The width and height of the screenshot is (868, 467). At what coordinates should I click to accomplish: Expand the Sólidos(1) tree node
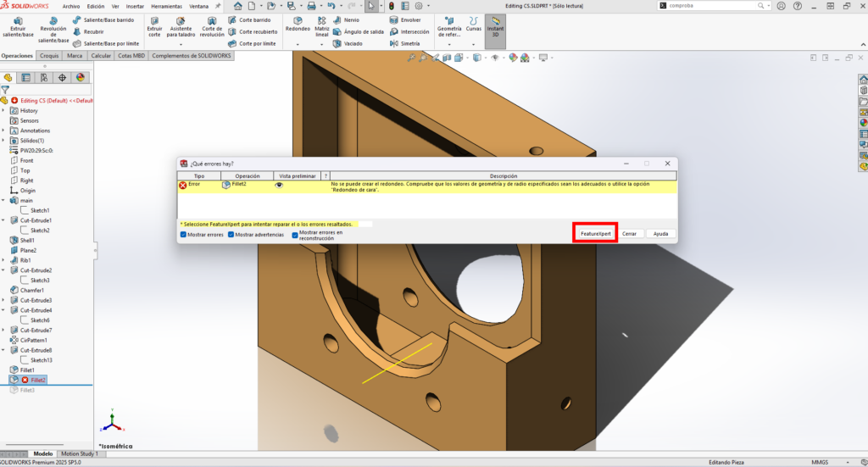pos(3,141)
